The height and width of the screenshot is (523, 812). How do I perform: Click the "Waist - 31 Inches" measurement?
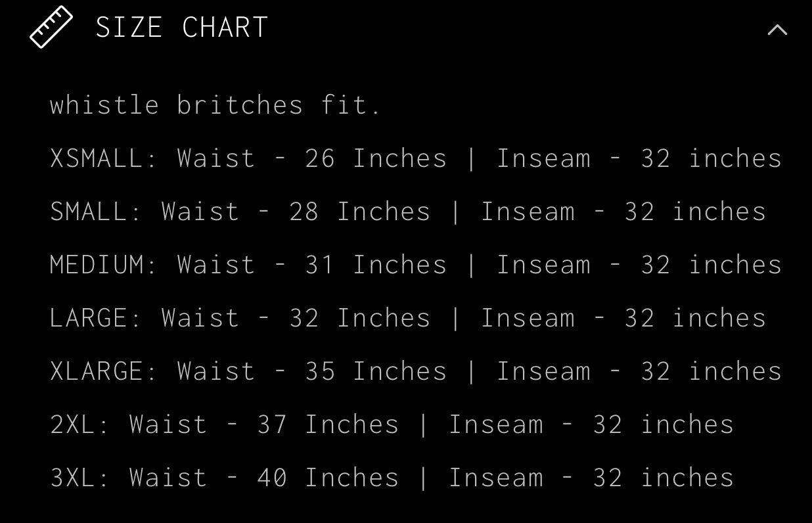click(x=312, y=265)
